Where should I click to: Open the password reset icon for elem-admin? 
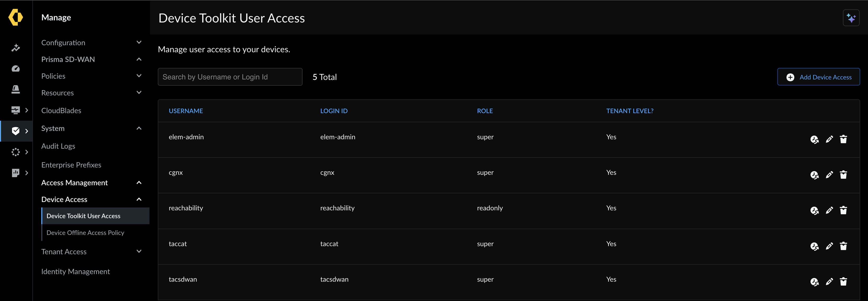814,139
